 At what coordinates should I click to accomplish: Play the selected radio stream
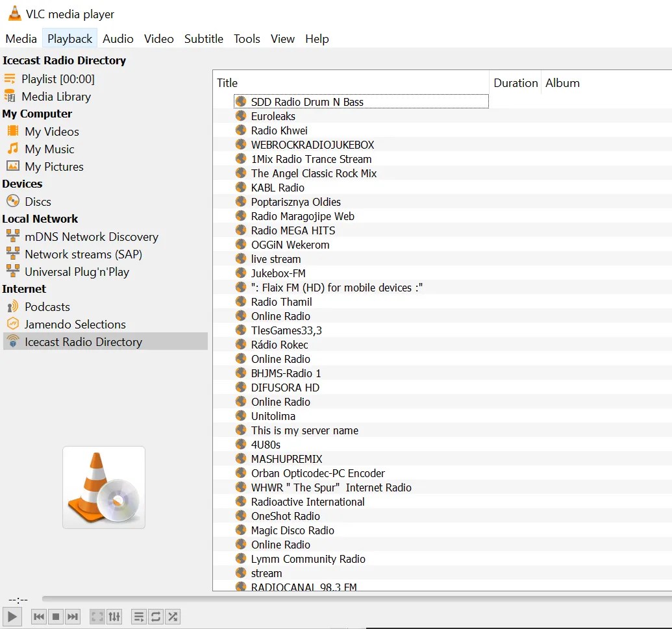(x=12, y=617)
